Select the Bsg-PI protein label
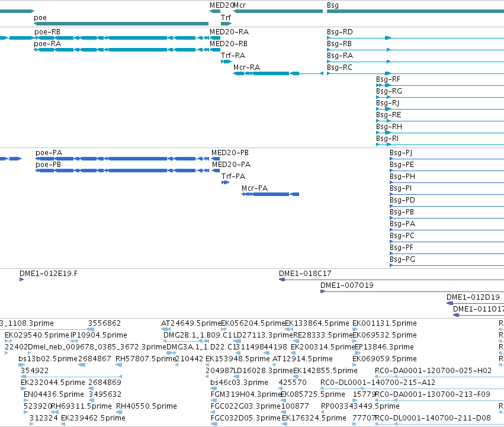The image size is (504, 427). coord(400,188)
